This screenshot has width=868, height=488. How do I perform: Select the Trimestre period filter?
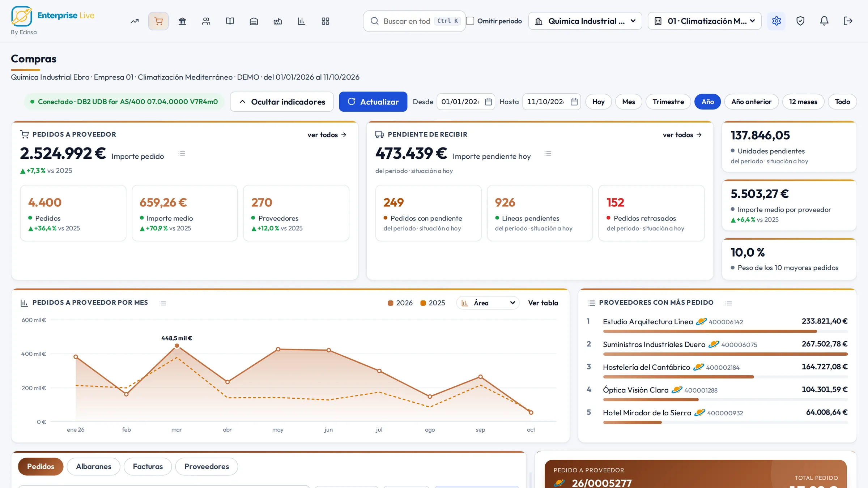668,102
